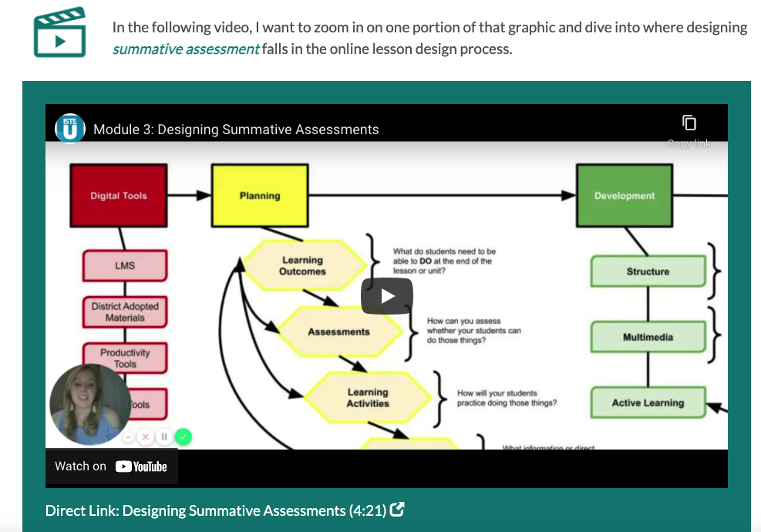Click the Multimedia box

[648, 337]
